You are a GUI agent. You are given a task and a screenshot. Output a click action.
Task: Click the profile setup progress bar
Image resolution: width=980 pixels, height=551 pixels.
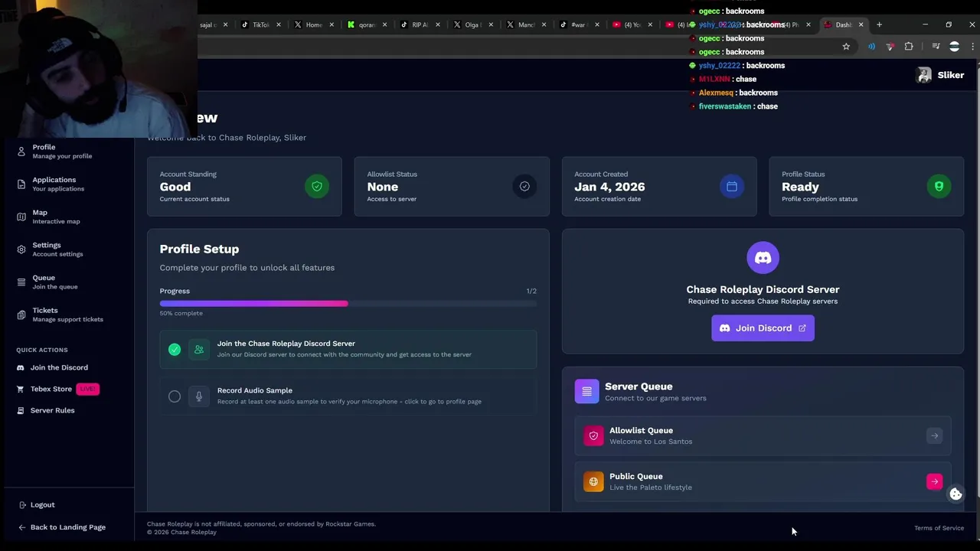[348, 304]
